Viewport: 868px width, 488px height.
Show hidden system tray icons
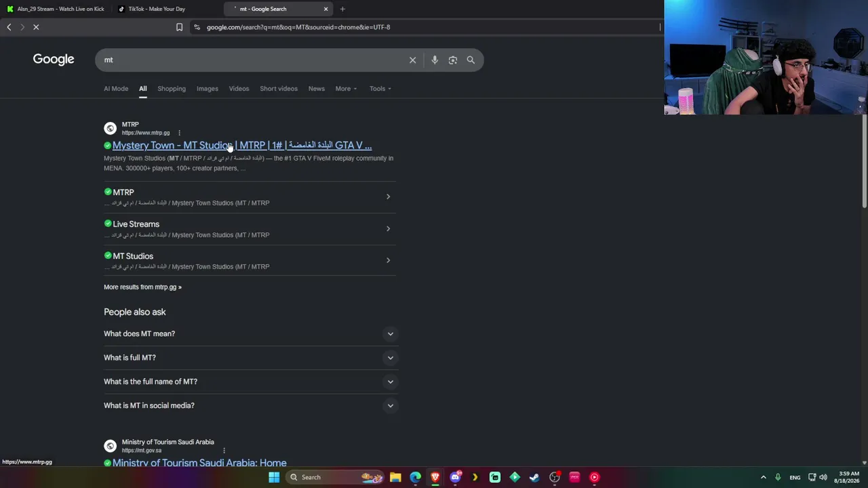point(763,477)
